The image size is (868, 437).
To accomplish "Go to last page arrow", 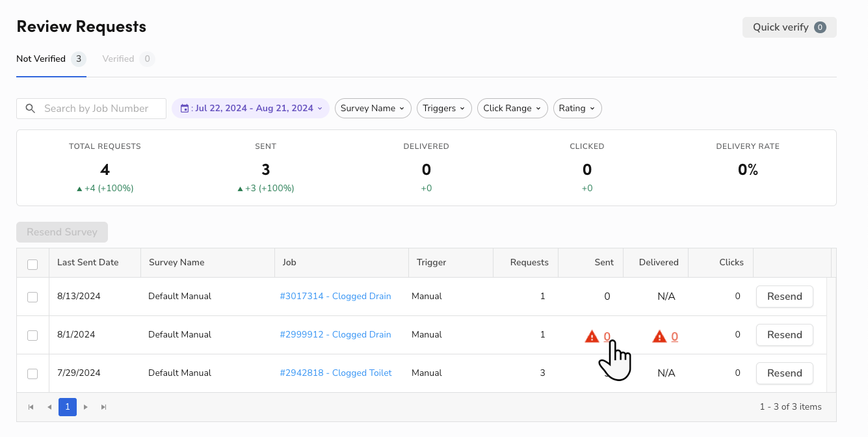I will click(103, 407).
